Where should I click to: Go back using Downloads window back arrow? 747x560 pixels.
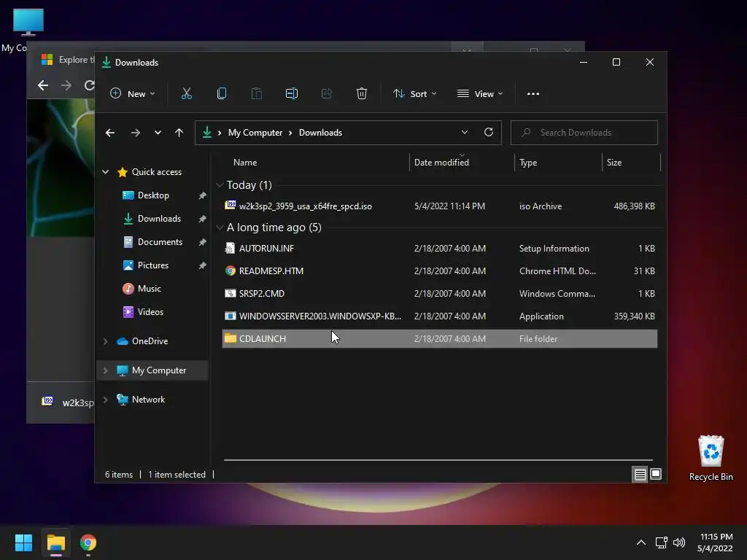pos(110,133)
